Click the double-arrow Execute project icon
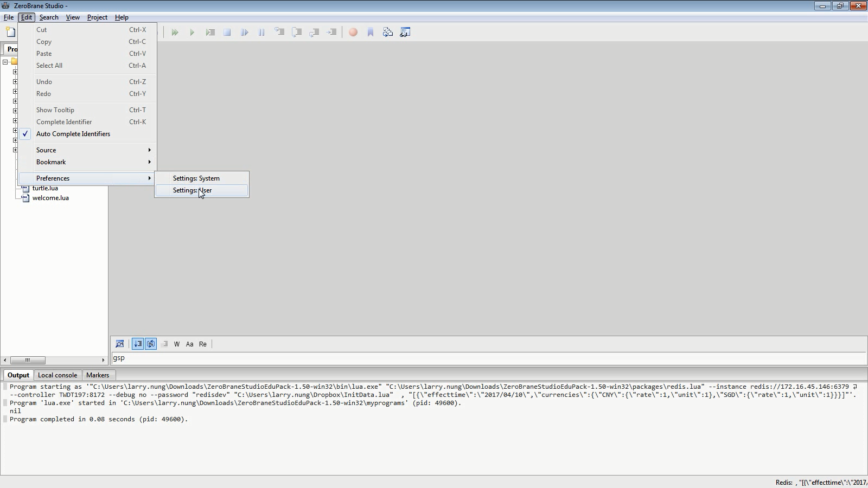 pyautogui.click(x=175, y=33)
